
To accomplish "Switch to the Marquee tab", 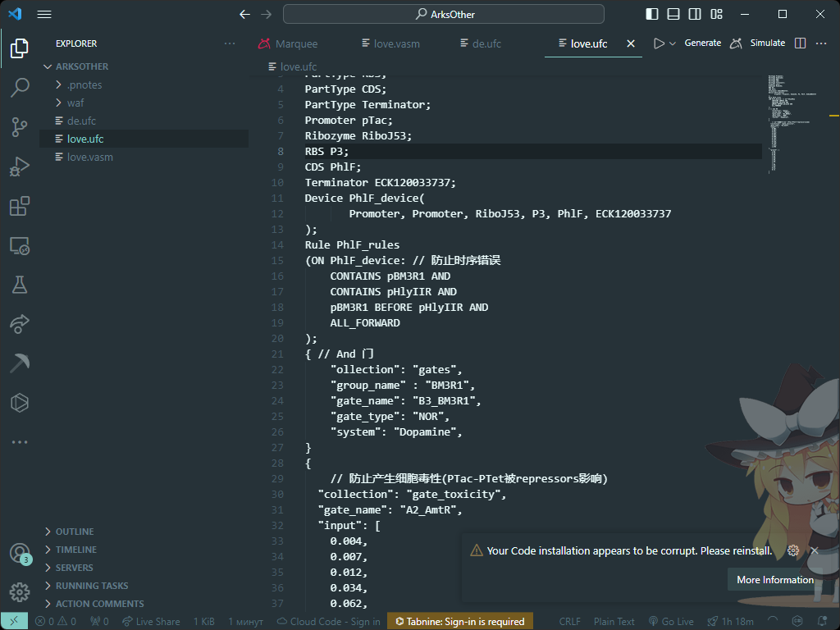I will click(288, 44).
